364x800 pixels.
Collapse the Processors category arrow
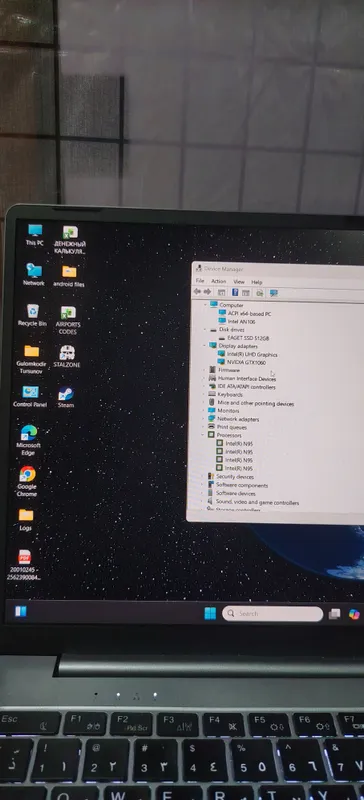(x=203, y=435)
